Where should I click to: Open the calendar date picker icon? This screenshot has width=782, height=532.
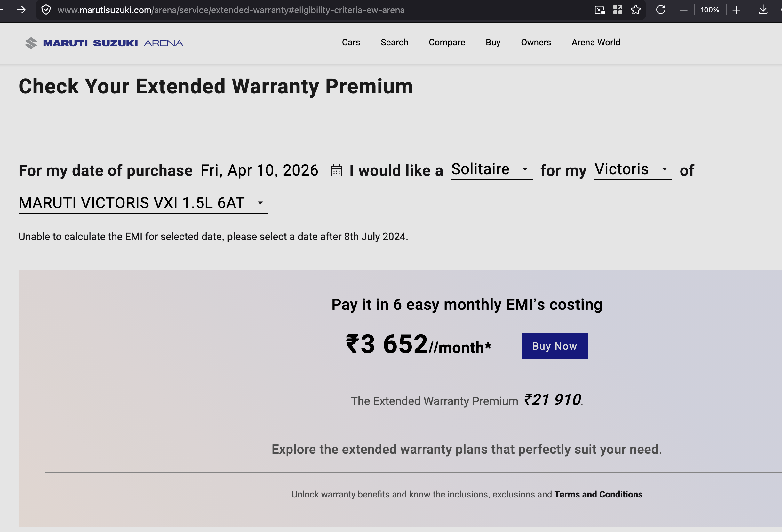336,170
